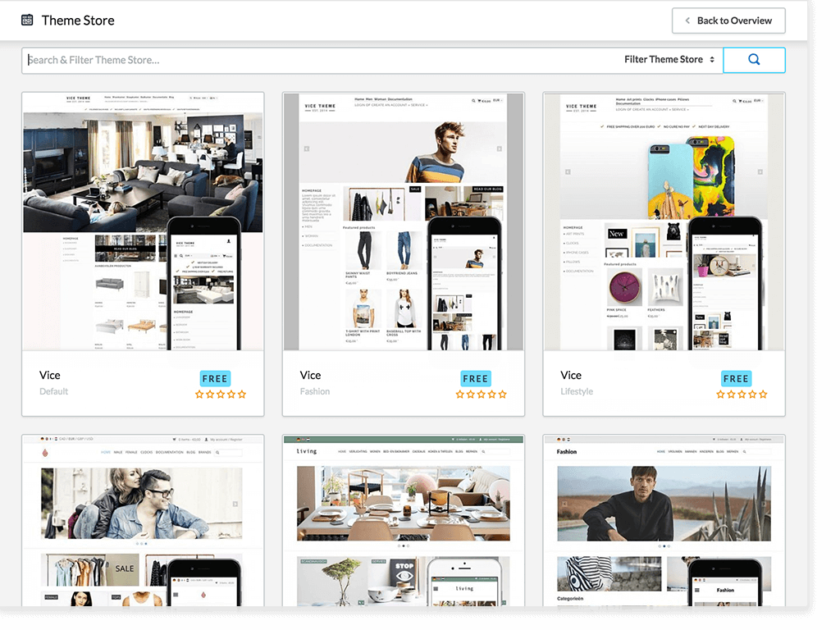Click the star rating of Vice Lifestyle

[742, 395]
